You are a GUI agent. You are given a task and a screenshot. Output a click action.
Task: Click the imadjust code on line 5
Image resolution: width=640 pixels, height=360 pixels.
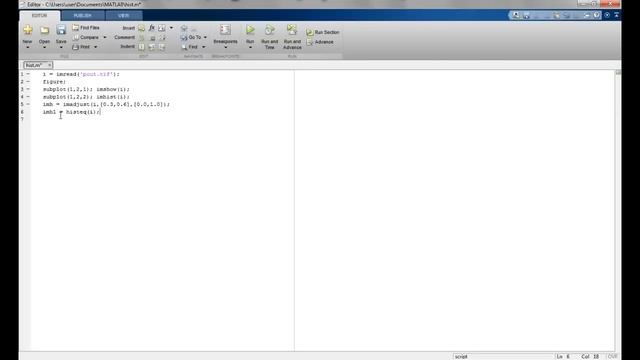(x=106, y=104)
